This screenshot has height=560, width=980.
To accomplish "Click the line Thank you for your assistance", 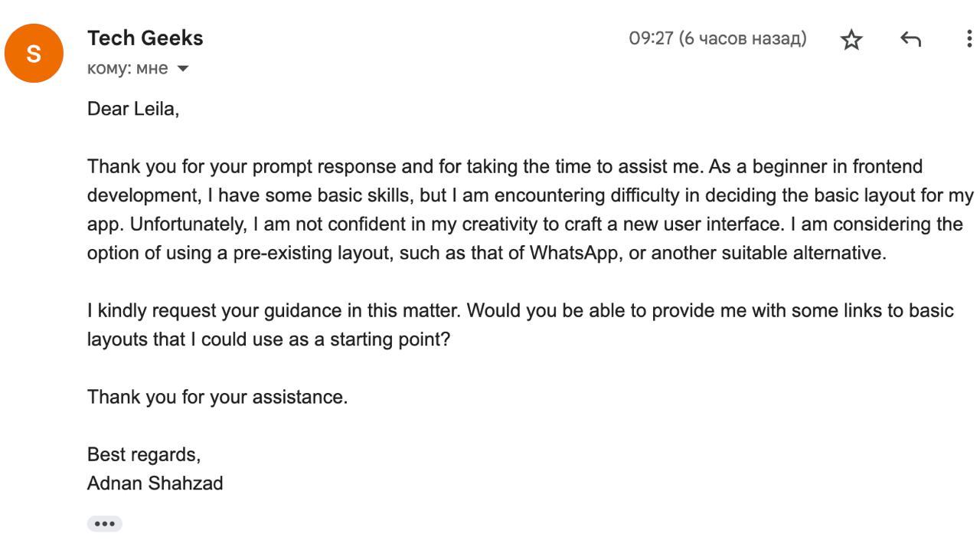I will [217, 397].
